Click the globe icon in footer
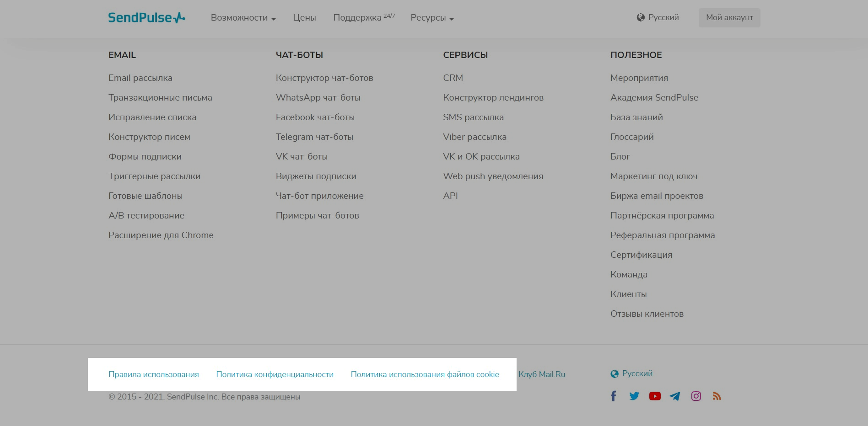 pyautogui.click(x=615, y=374)
